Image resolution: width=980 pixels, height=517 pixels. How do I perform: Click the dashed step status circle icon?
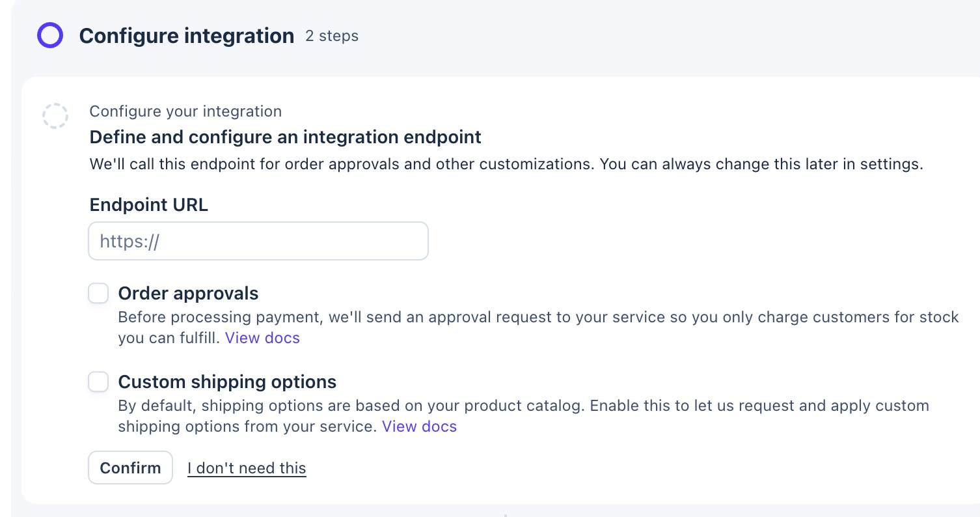(x=55, y=116)
